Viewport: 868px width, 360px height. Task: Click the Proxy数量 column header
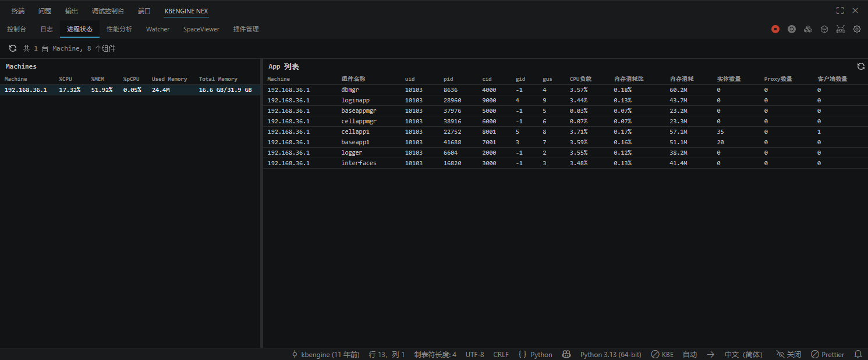778,79
